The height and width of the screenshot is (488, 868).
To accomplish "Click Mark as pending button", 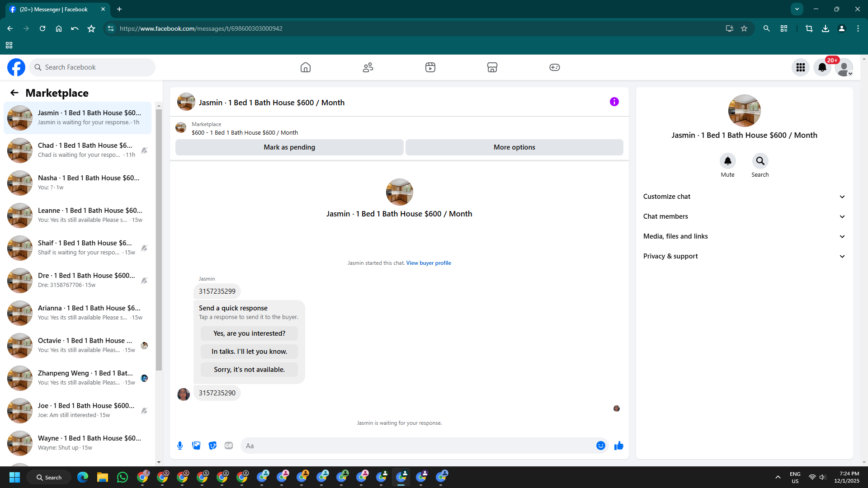I will pos(289,147).
